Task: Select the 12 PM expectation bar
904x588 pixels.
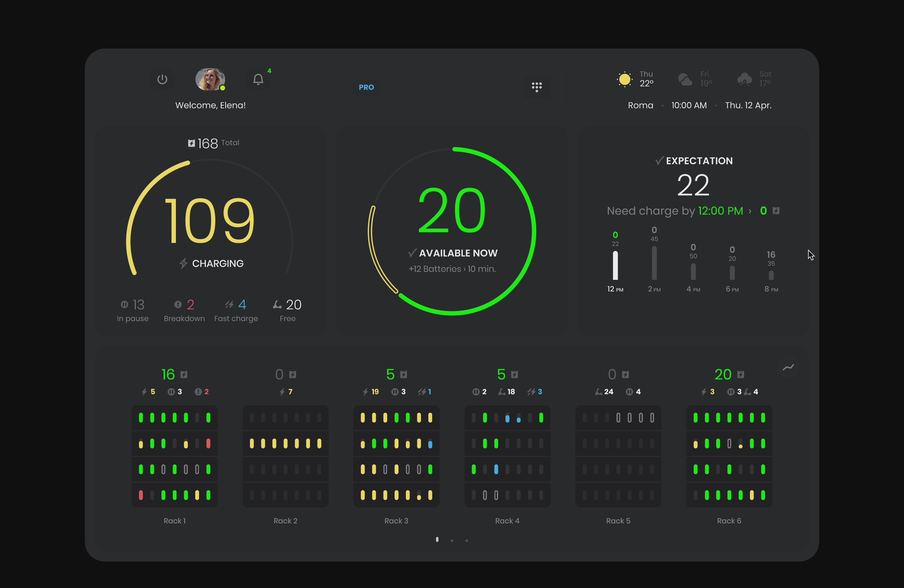Action: coord(615,265)
